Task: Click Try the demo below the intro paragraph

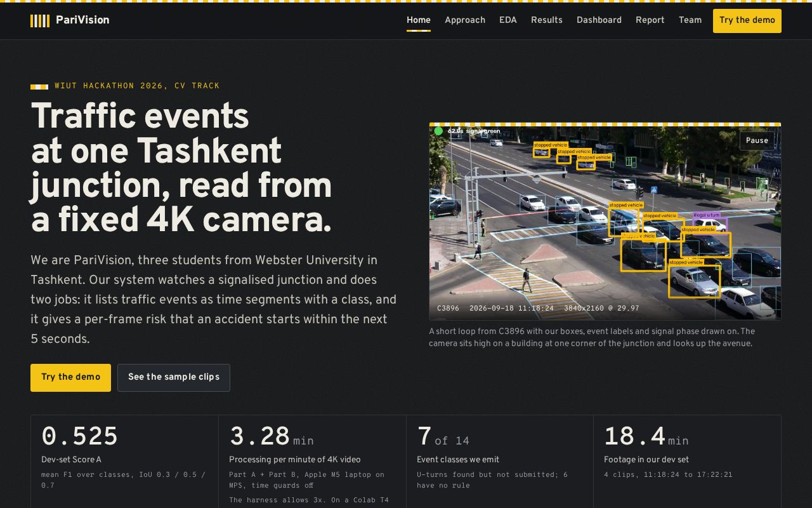Action: pos(70,377)
